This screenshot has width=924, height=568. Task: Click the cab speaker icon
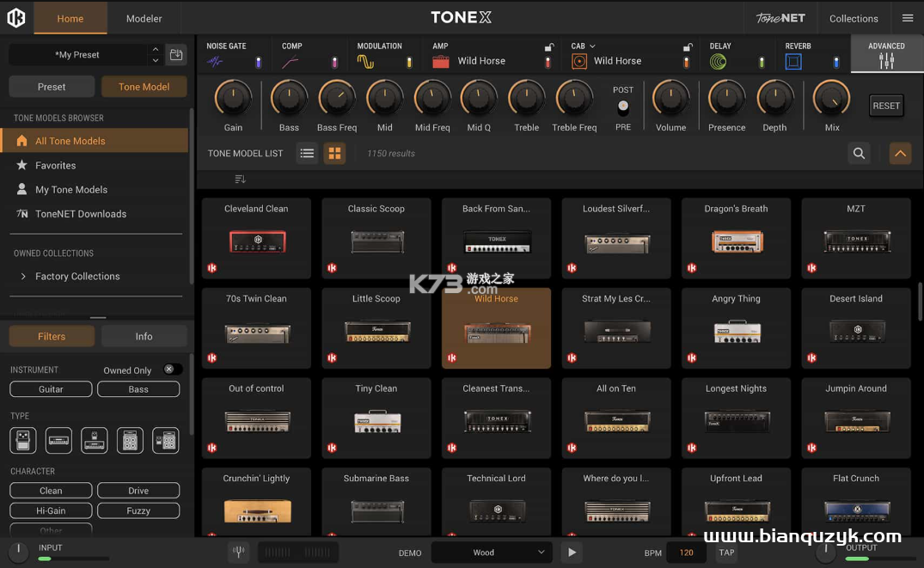tap(579, 61)
